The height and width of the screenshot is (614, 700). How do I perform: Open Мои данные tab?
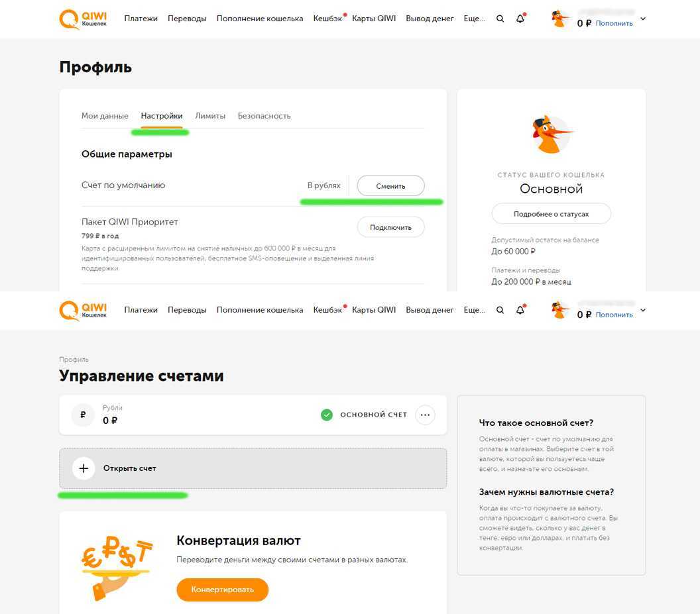click(105, 116)
